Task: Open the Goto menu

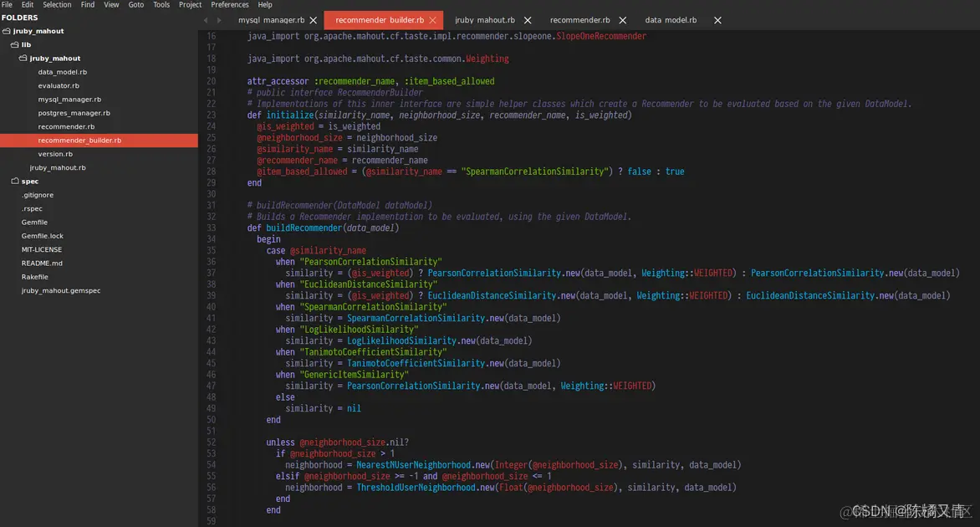Action: (x=135, y=4)
